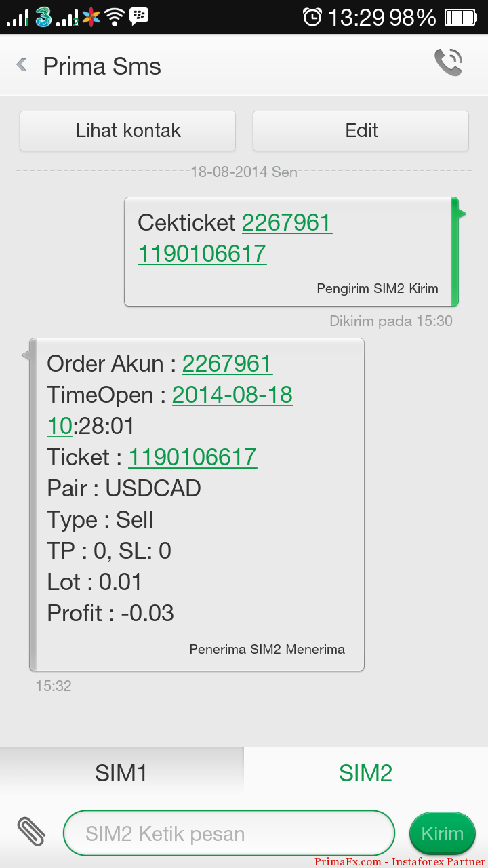The width and height of the screenshot is (488, 868).
Task: Open account number link in sent Cekticket message
Action: 287,222
